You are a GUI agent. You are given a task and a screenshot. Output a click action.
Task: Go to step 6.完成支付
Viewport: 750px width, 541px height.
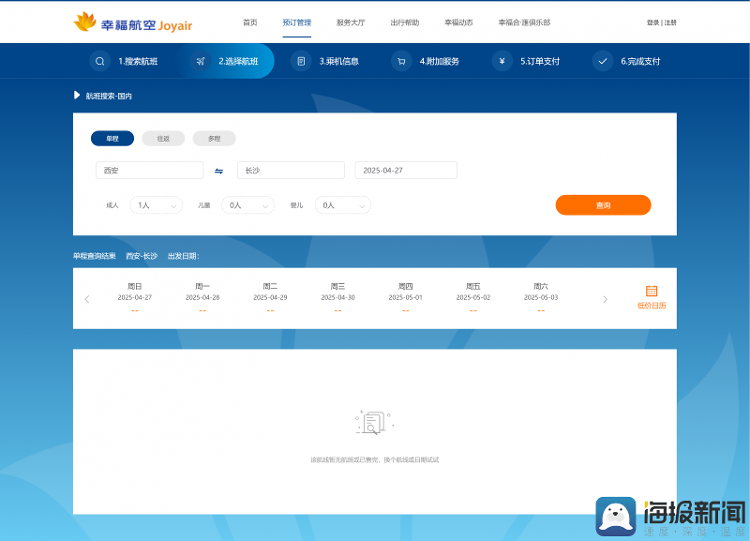[x=640, y=61]
